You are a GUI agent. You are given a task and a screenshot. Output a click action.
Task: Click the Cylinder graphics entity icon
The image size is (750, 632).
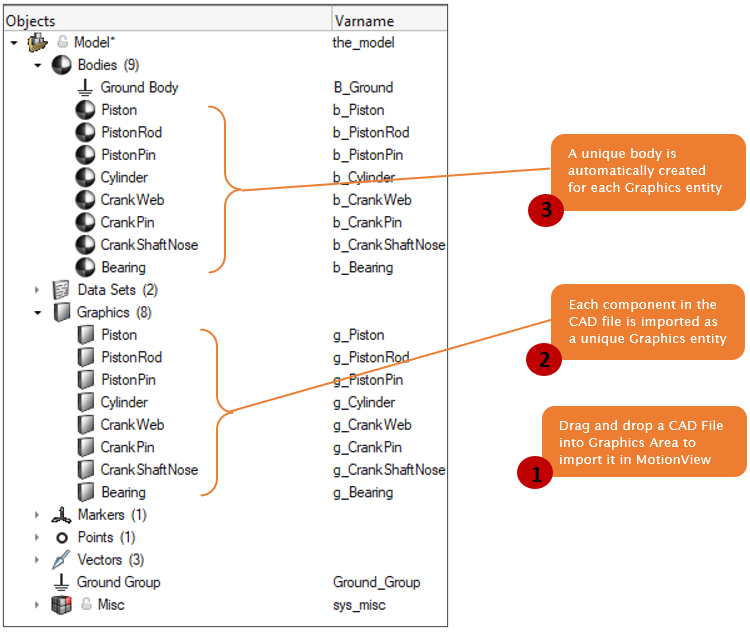tap(85, 402)
